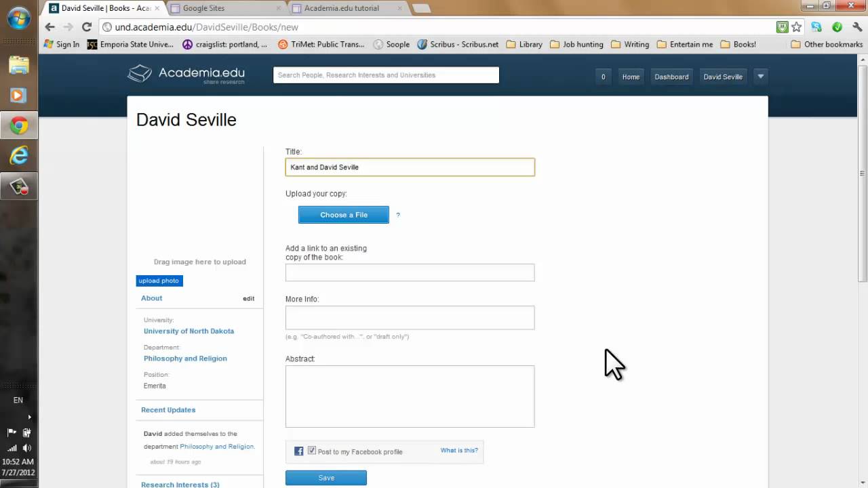The image size is (868, 488).
Task: Click the green checkmark extension icon
Action: 837,27
